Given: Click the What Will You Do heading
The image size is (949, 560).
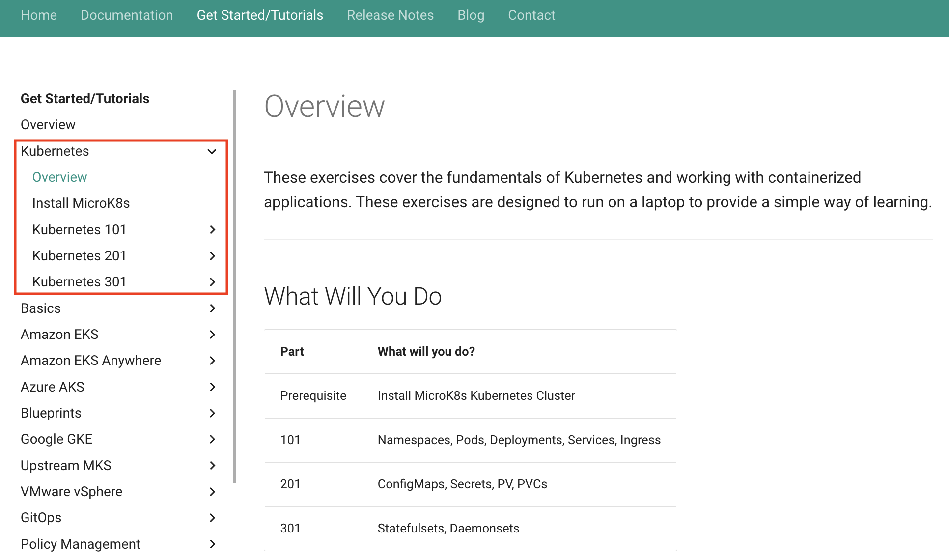Looking at the screenshot, I should pyautogui.click(x=353, y=296).
